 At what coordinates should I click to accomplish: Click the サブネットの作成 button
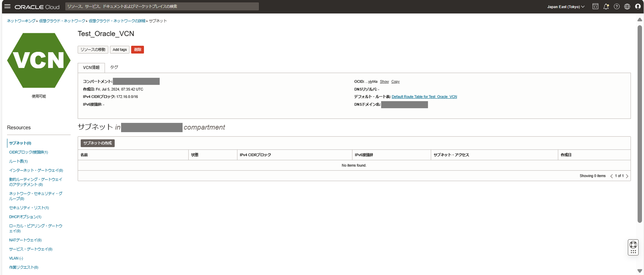tap(98, 143)
